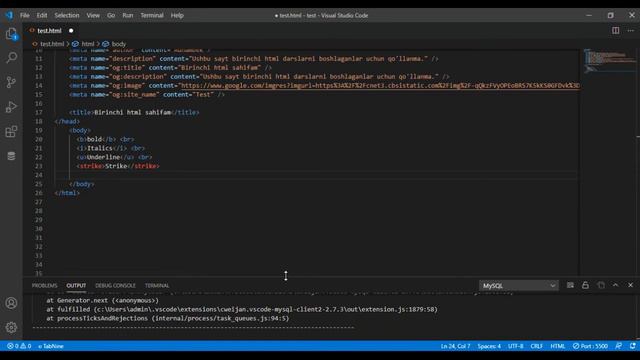Image resolution: width=640 pixels, height=360 pixels.
Task: Open the Accounts menu icon
Action: (11, 303)
